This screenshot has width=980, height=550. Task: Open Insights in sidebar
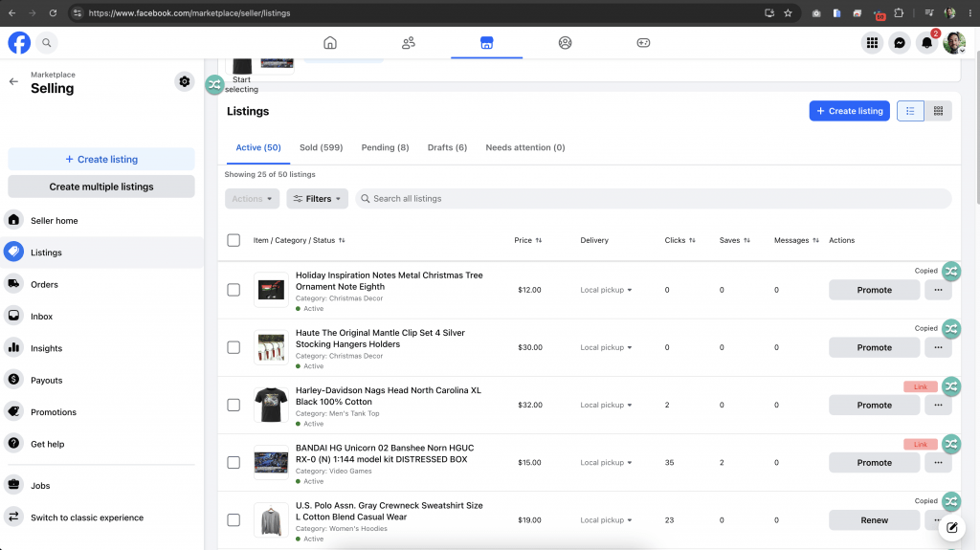(x=102, y=348)
